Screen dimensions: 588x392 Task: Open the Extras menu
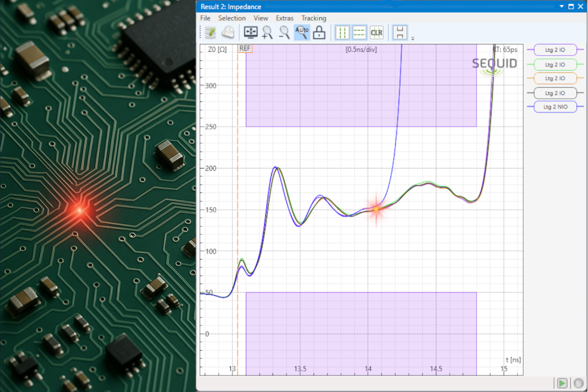click(284, 18)
